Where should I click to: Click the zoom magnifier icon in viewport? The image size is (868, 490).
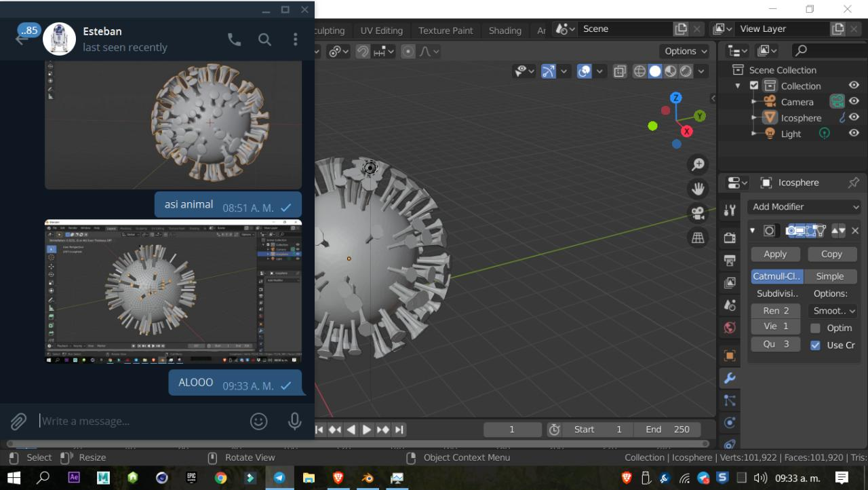pyautogui.click(x=697, y=165)
